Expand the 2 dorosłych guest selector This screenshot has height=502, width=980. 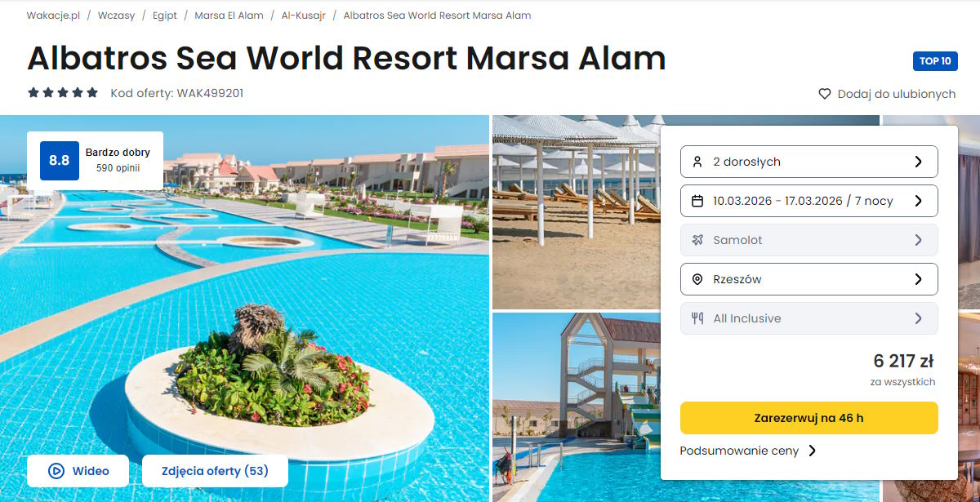pos(808,162)
